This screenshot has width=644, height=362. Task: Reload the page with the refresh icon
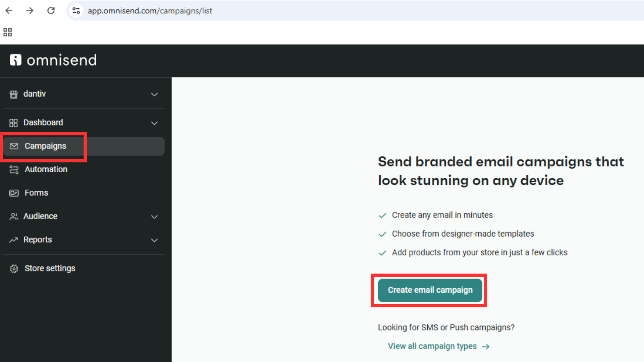pos(51,11)
